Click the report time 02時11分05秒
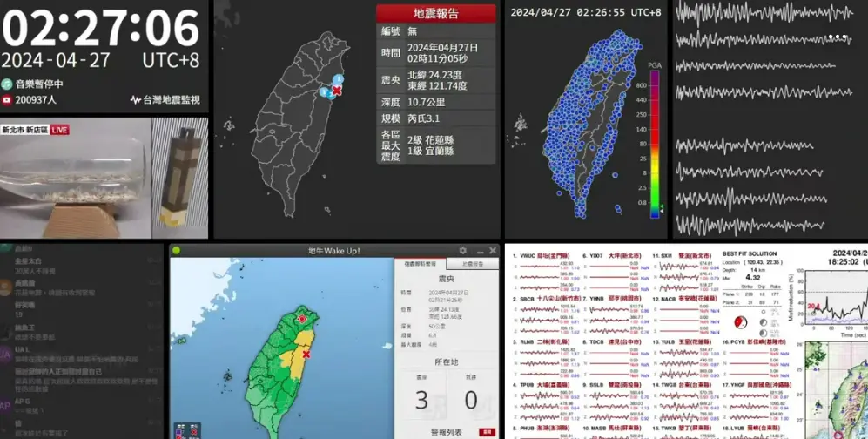 point(437,58)
